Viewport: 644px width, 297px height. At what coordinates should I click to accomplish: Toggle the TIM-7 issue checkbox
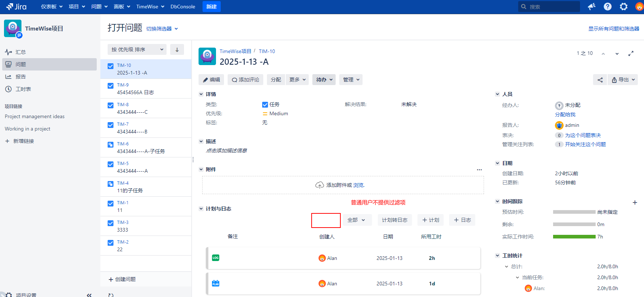click(x=111, y=125)
